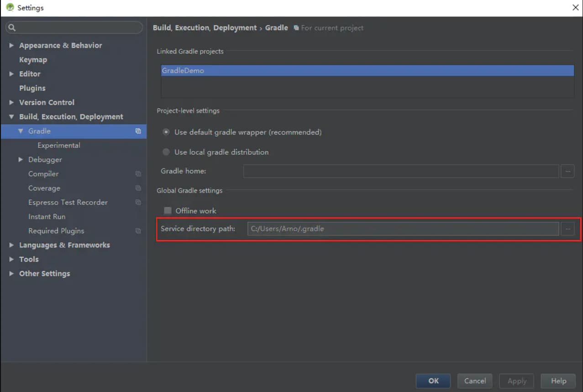Expand the Other Settings section arrow
Viewport: 583px width, 392px height.
click(x=11, y=273)
